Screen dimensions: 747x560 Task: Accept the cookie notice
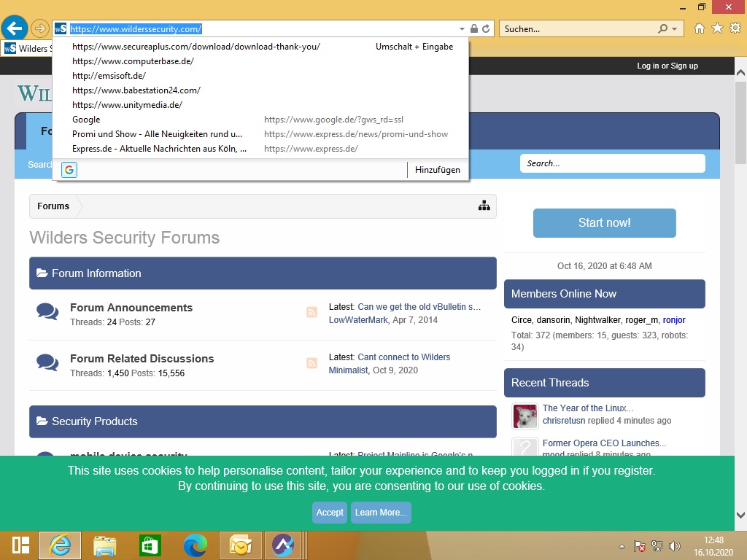pyautogui.click(x=330, y=513)
